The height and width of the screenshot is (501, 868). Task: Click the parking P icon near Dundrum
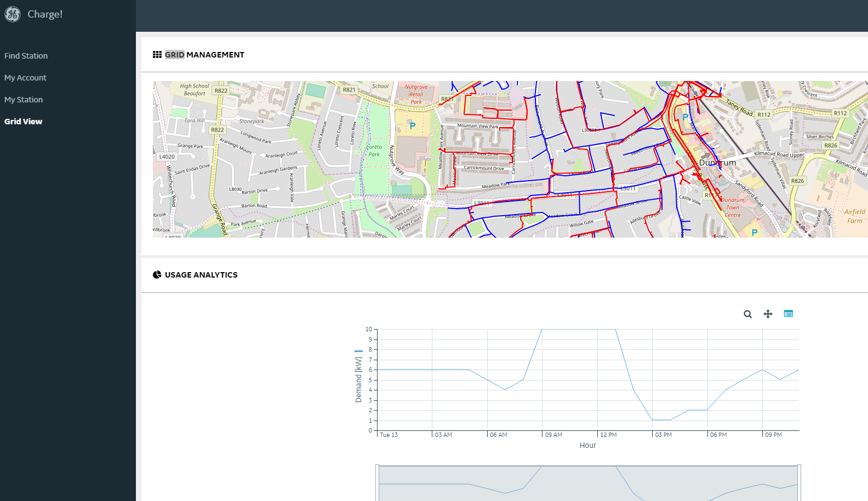[685, 117]
